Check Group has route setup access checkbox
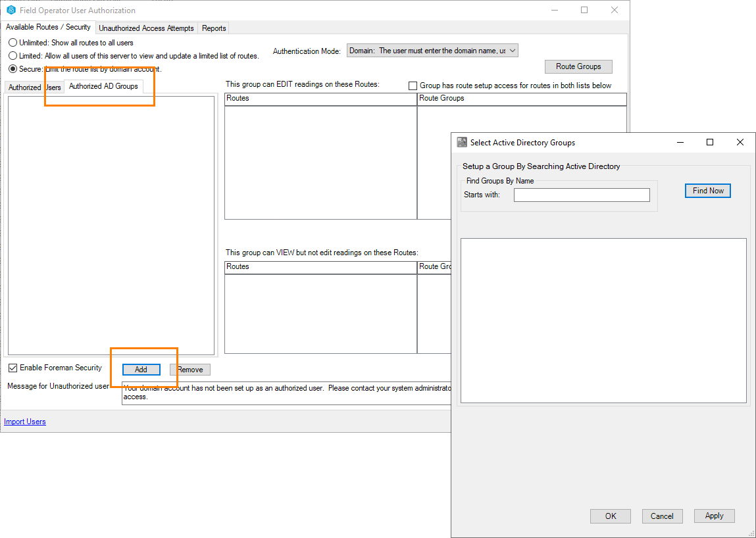756x538 pixels. (413, 86)
